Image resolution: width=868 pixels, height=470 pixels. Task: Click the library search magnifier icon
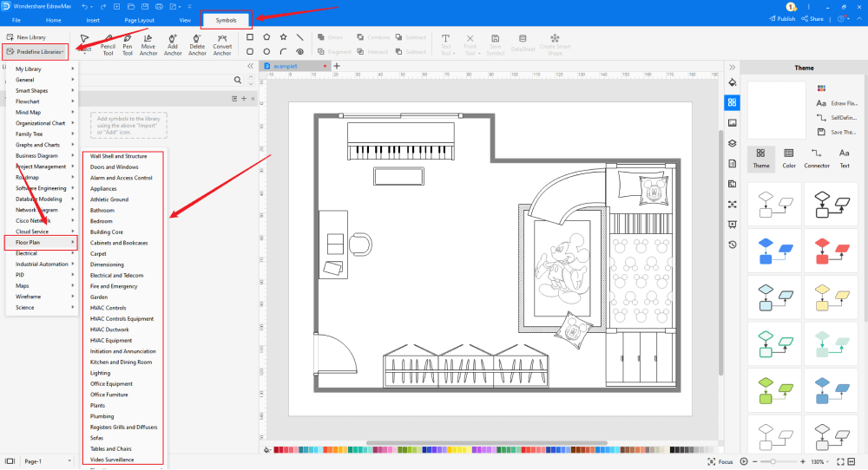click(238, 80)
